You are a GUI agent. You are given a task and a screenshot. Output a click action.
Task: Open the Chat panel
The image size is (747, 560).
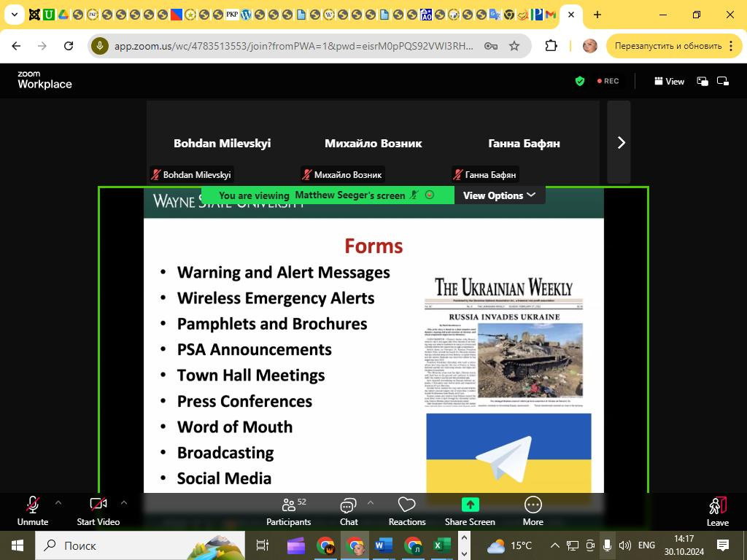tap(348, 510)
